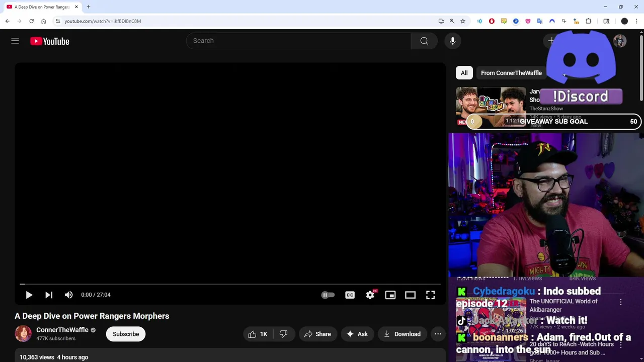Select the Power Rangers Morphers browser tab
Viewport: 644px width, 362px height.
tap(42, 7)
